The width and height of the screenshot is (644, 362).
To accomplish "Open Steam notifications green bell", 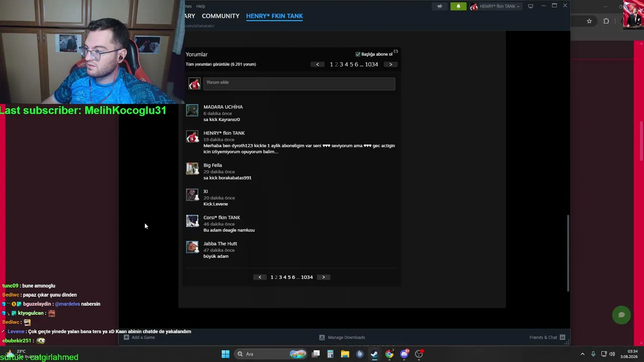I will coord(458,7).
